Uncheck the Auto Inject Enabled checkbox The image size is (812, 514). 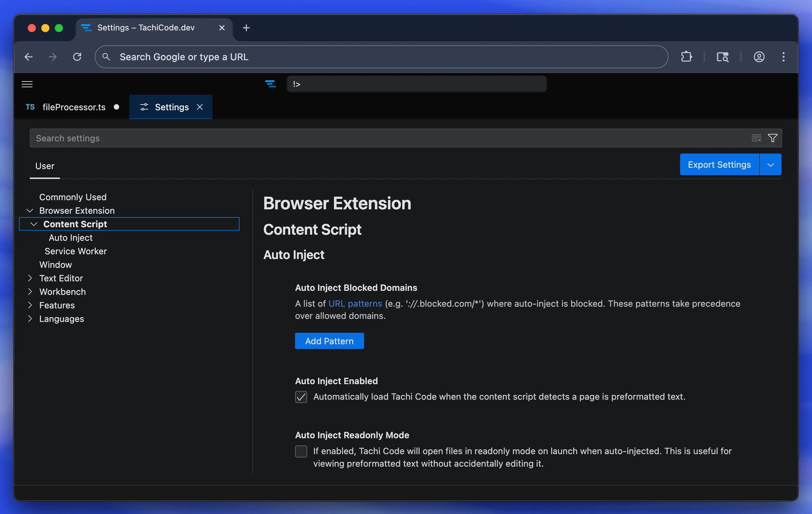pos(301,397)
